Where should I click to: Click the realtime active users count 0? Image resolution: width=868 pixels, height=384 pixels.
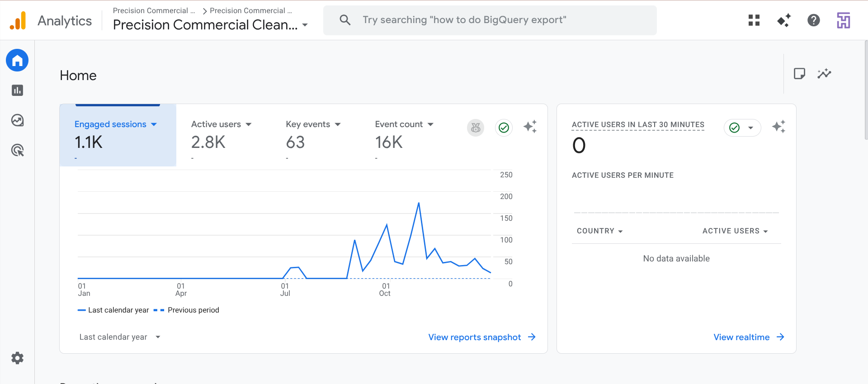pos(579,146)
